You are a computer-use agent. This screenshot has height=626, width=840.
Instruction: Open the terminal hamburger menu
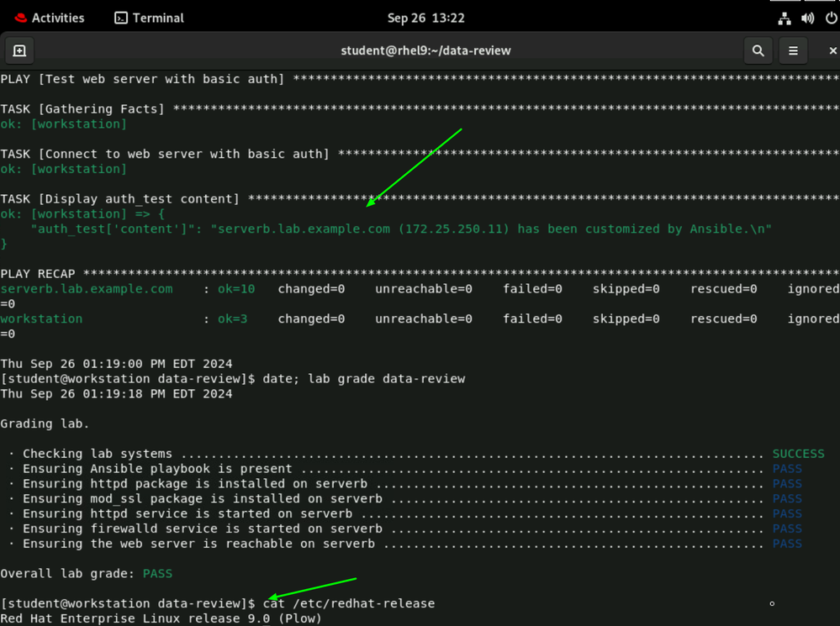tap(793, 50)
